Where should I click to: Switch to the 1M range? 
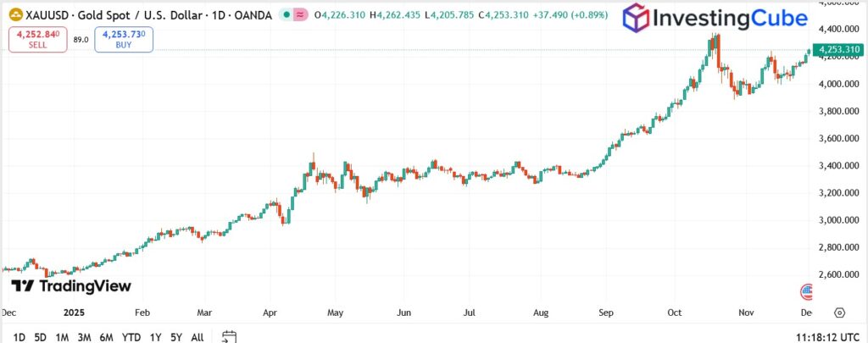pyautogui.click(x=62, y=337)
